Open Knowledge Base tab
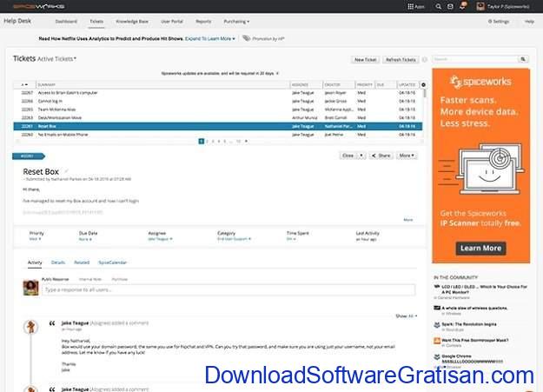Image resolution: width=543 pixels, height=392 pixels. [132, 22]
